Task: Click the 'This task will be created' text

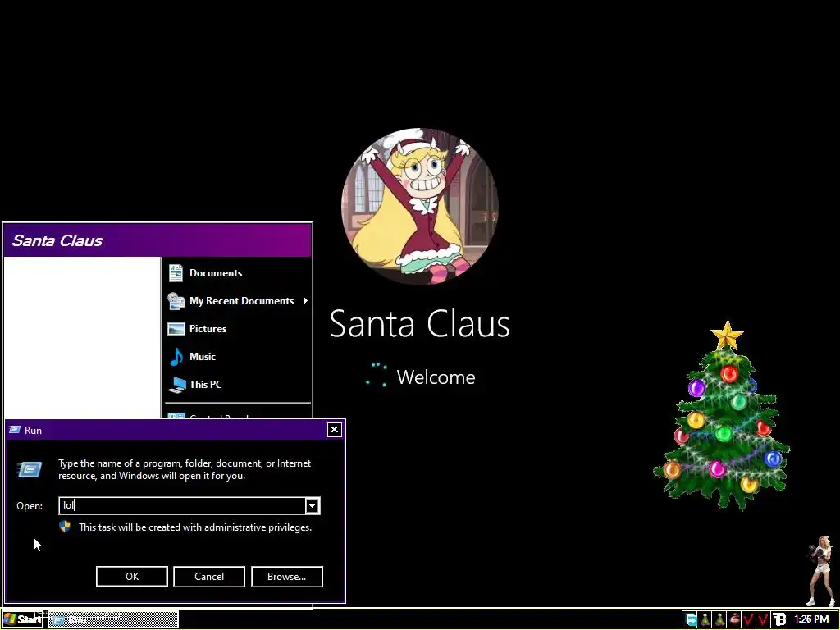Action: [195, 527]
